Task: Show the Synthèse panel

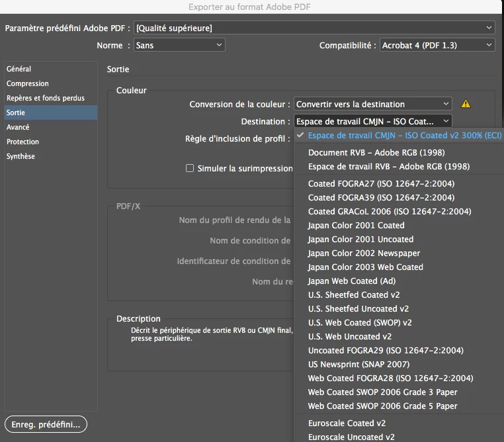Action: point(51,156)
